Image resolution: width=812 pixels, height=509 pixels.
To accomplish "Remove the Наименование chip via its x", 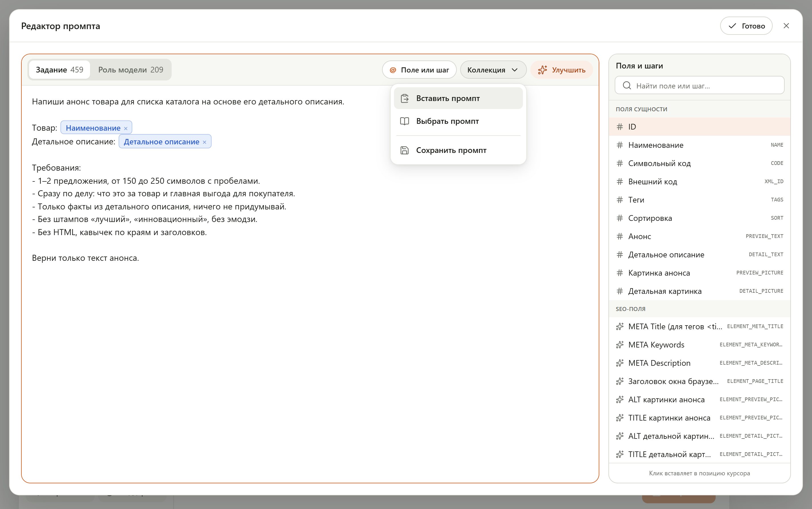I will [125, 128].
